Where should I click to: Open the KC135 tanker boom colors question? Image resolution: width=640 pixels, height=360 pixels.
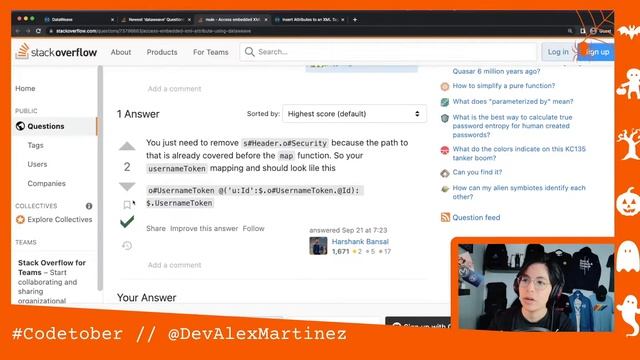(x=519, y=153)
